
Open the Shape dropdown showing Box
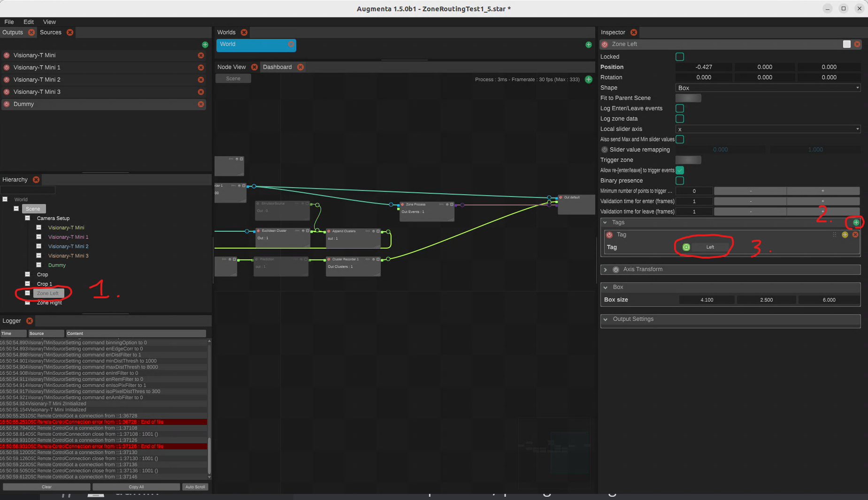point(768,88)
